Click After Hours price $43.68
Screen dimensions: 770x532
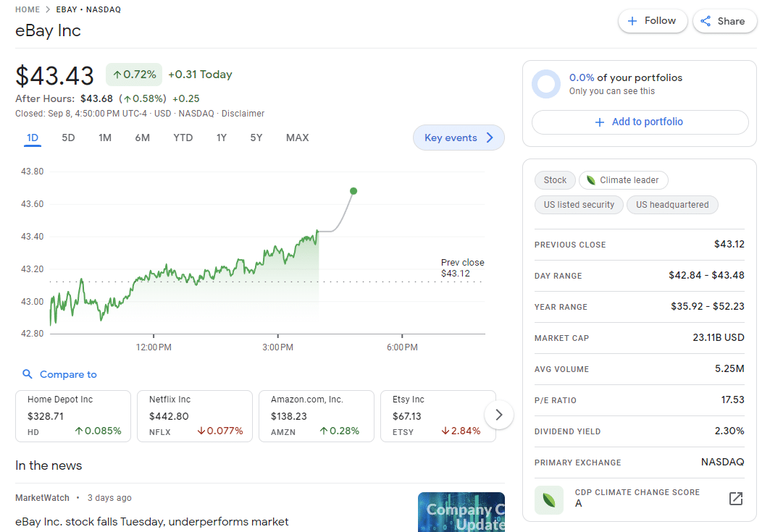click(97, 98)
